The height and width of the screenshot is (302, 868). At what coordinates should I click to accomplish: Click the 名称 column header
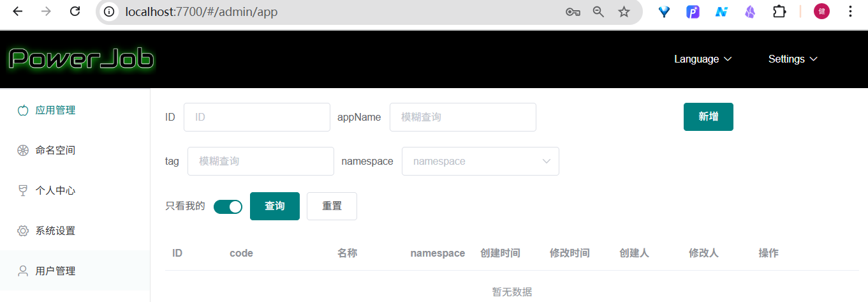click(347, 253)
